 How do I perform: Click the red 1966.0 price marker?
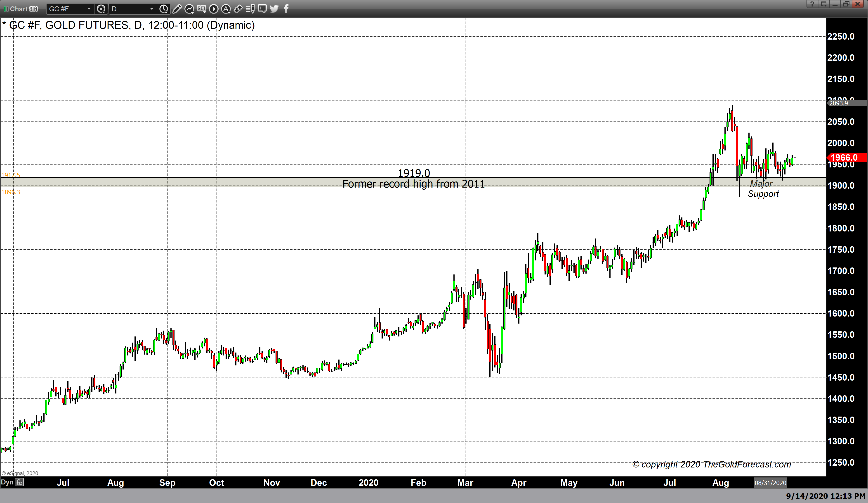[x=846, y=157]
